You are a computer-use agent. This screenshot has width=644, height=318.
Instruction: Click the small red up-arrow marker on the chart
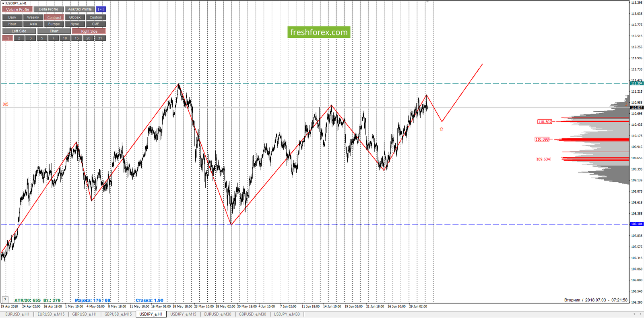[x=442, y=129]
